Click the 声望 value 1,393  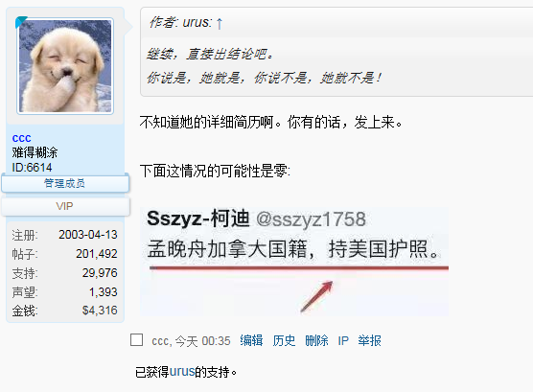coord(103,291)
